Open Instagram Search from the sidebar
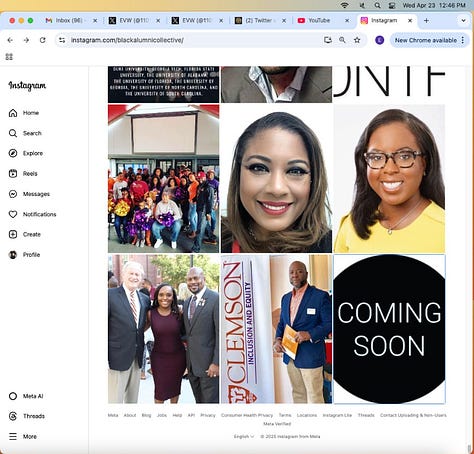The image size is (474, 454). click(25, 133)
